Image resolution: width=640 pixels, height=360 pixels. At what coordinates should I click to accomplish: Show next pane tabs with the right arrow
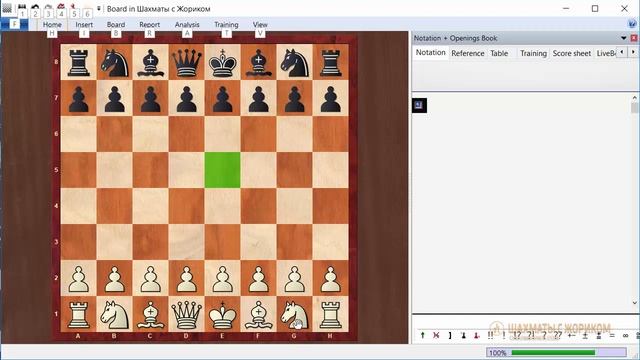[x=633, y=52]
